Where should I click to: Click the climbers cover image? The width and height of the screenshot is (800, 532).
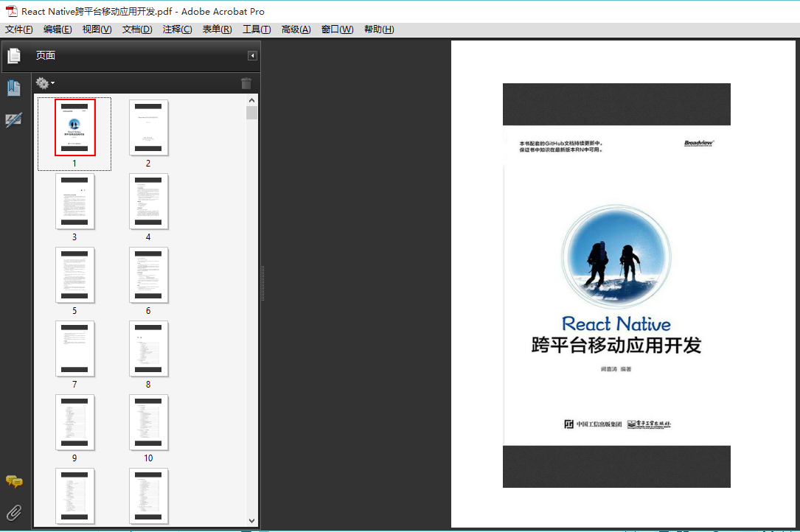(616, 258)
